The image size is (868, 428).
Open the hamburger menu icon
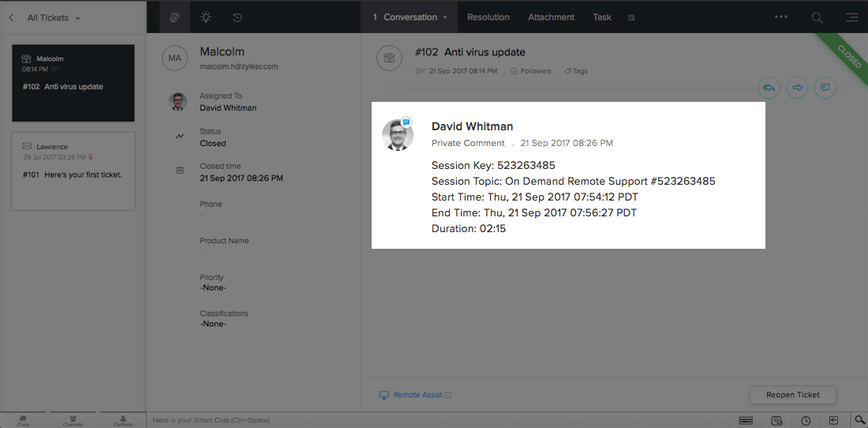[851, 17]
